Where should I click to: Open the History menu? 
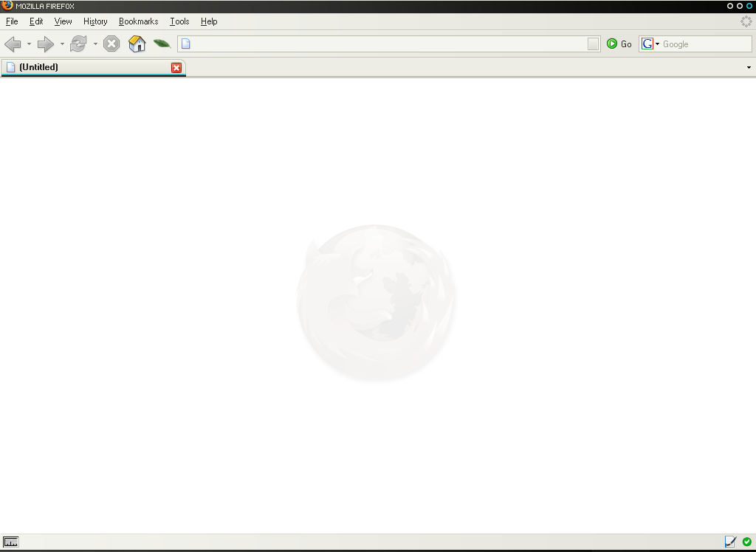[95, 21]
